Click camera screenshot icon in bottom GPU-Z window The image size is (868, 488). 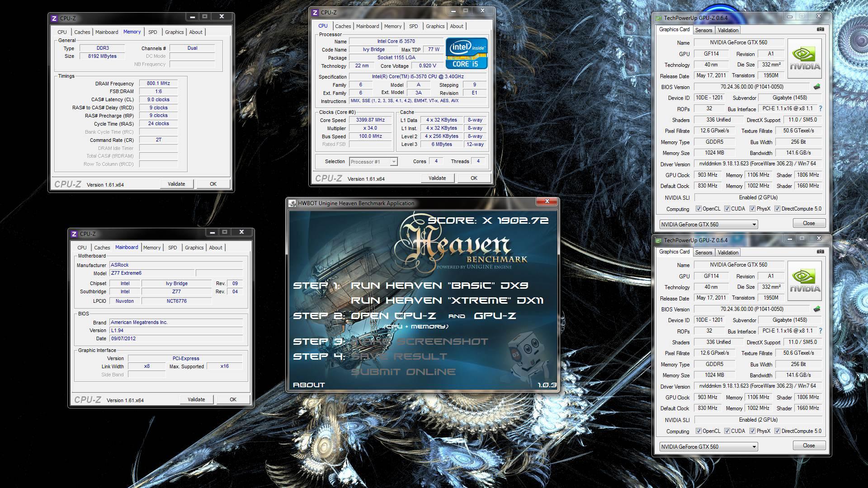pyautogui.click(x=821, y=252)
